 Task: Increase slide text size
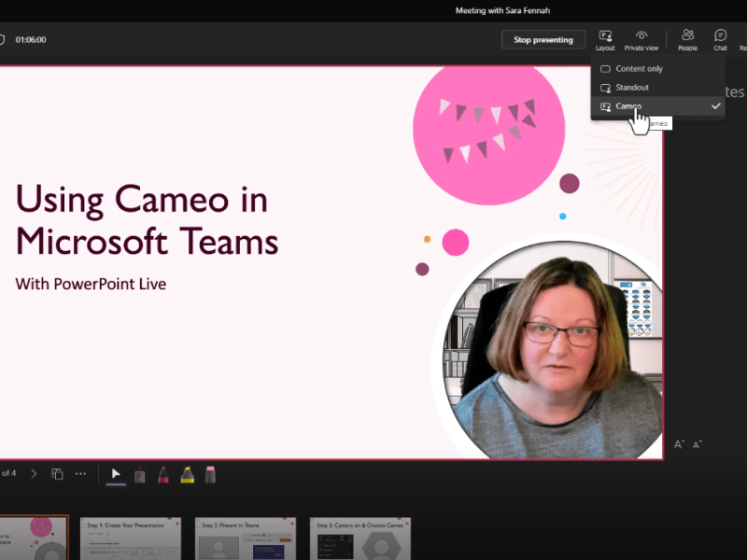[681, 444]
